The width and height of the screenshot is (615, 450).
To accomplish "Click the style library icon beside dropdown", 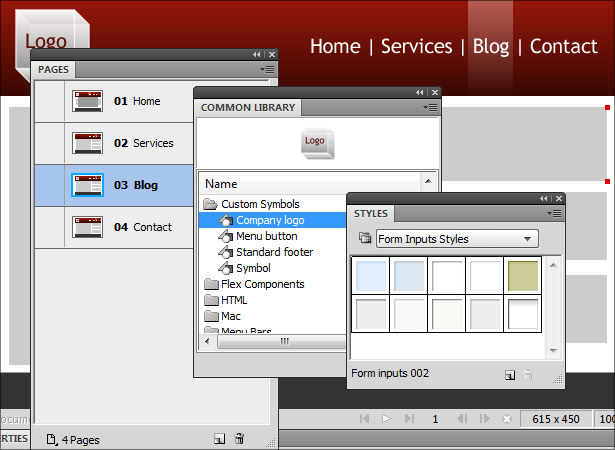I will pos(365,238).
